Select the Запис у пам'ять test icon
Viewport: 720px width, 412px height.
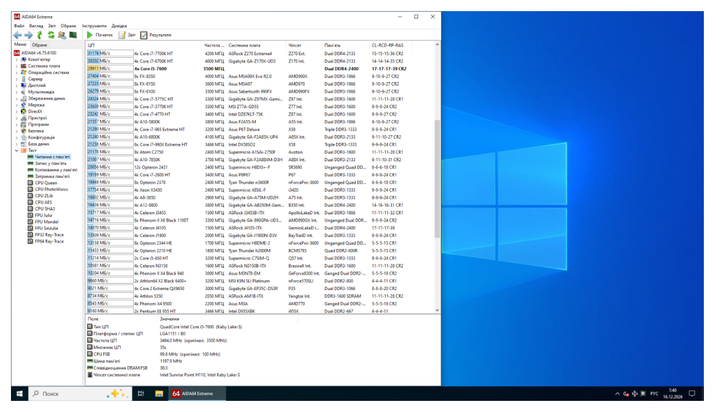[x=30, y=164]
